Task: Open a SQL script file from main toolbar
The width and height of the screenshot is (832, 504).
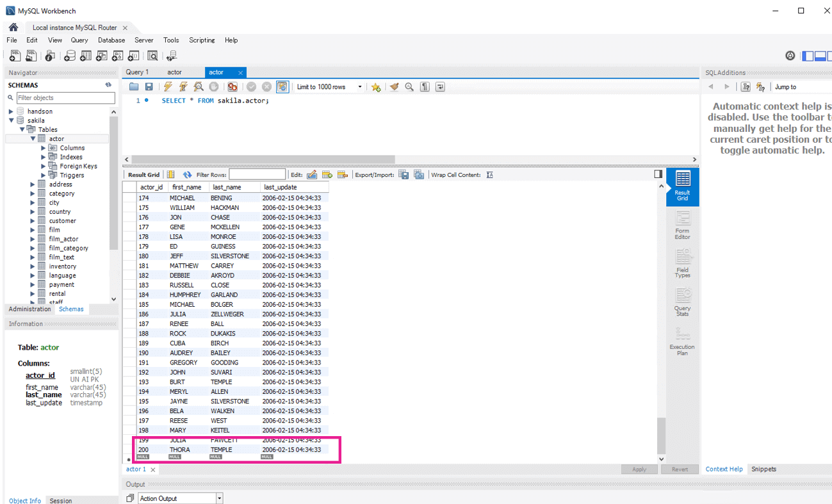Action: tap(31, 56)
